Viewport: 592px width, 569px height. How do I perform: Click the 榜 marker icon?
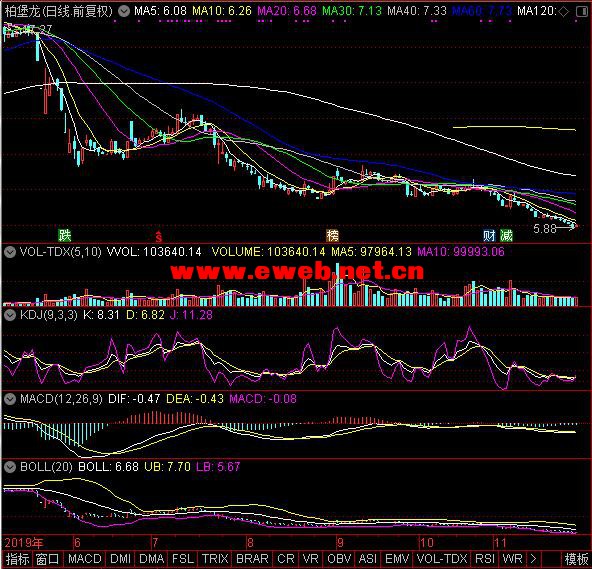tap(333, 236)
